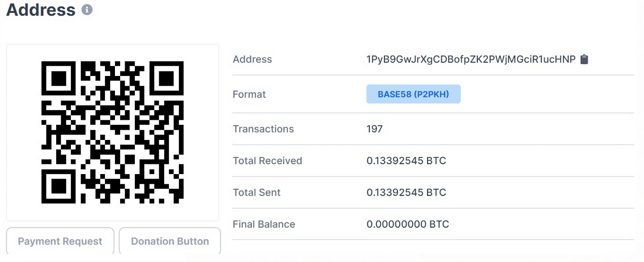Screen dimensions: 644x262
Task: Click the Final Balance 0.00000000 BTC value
Action: tap(408, 224)
